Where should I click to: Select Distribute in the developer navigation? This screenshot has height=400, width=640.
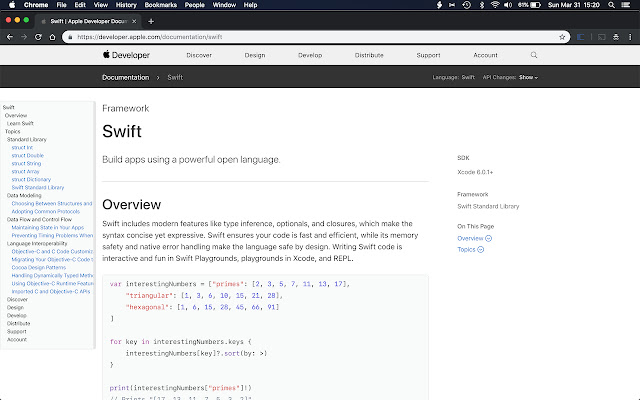coord(369,55)
